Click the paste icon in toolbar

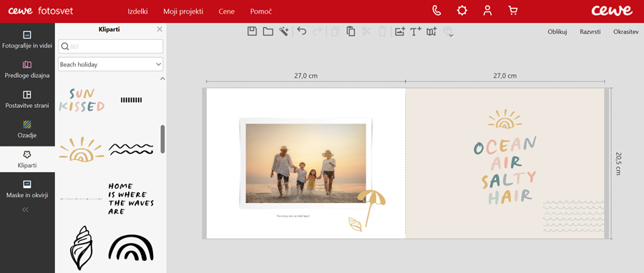click(351, 31)
